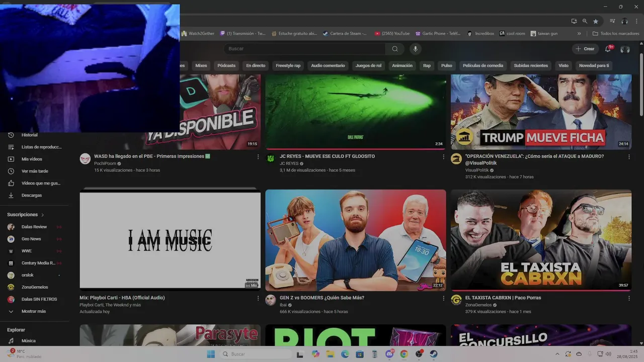Open taiwan gun bookmark
644x362 pixels.
click(x=544, y=34)
